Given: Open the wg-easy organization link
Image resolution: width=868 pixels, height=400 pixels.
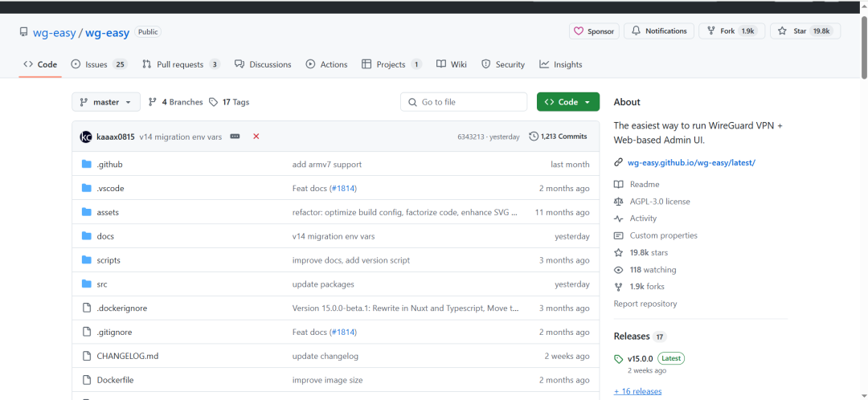Looking at the screenshot, I should tap(55, 33).
